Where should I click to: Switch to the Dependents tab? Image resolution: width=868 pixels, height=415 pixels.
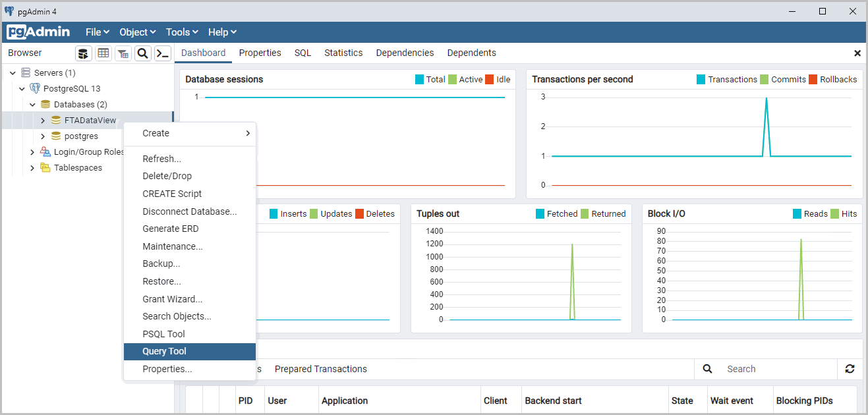tap(471, 53)
